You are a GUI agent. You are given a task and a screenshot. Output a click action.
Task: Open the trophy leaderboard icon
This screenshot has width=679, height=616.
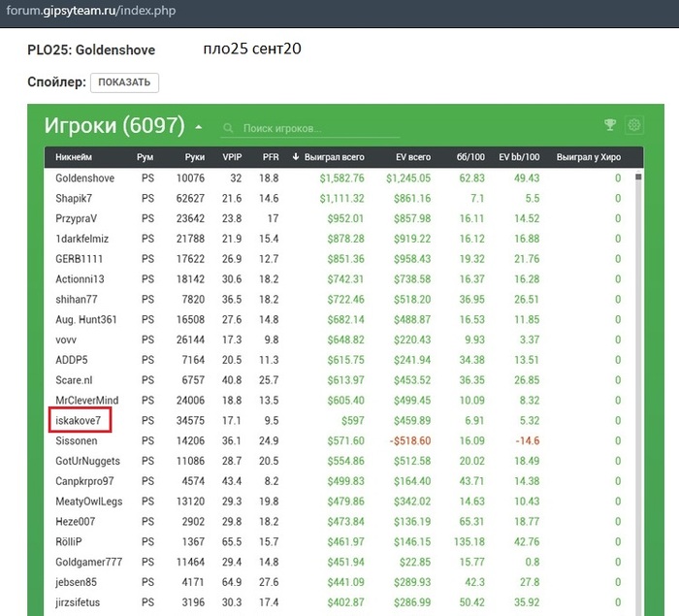[610, 125]
